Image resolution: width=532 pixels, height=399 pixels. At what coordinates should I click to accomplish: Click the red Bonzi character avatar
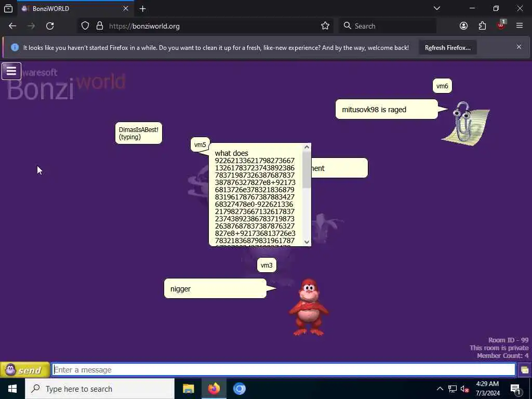point(309,308)
